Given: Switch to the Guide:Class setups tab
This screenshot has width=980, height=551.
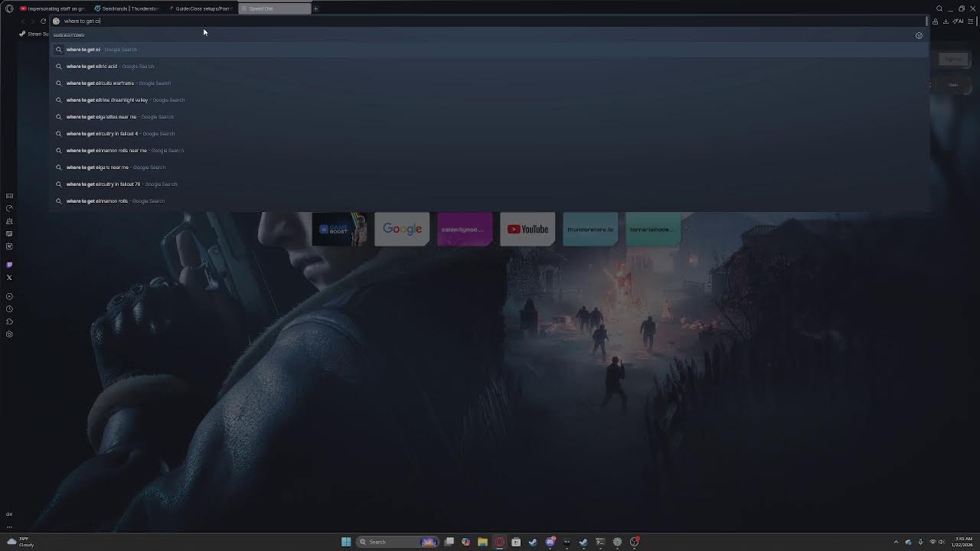Looking at the screenshot, I should click(x=201, y=8).
